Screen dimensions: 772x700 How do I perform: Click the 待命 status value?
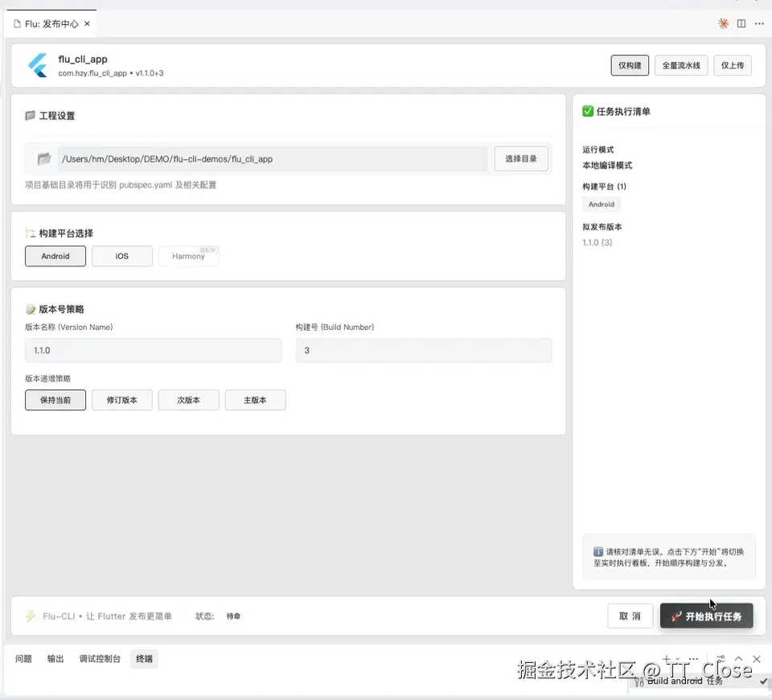(233, 616)
